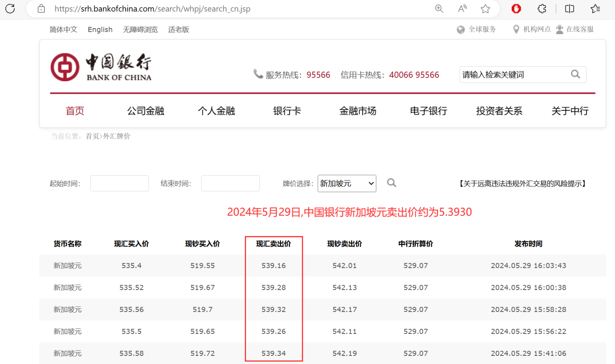The width and height of the screenshot is (615, 364).
Task: Open site info lock icon in address bar
Action: click(41, 9)
